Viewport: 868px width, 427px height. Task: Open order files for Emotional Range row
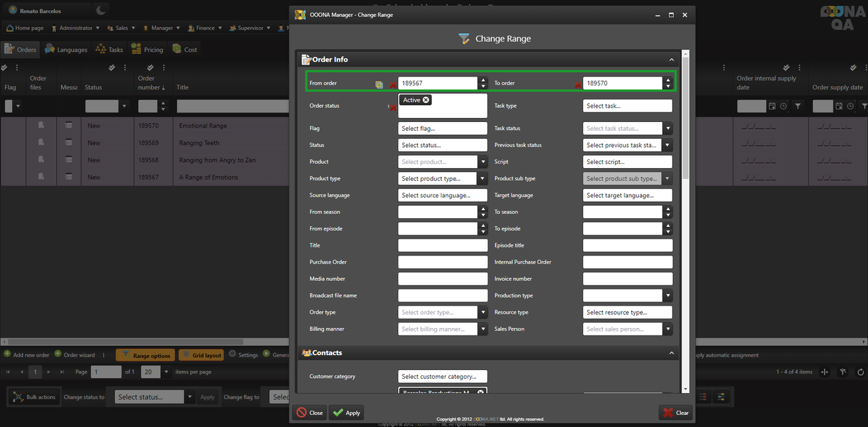click(x=41, y=125)
